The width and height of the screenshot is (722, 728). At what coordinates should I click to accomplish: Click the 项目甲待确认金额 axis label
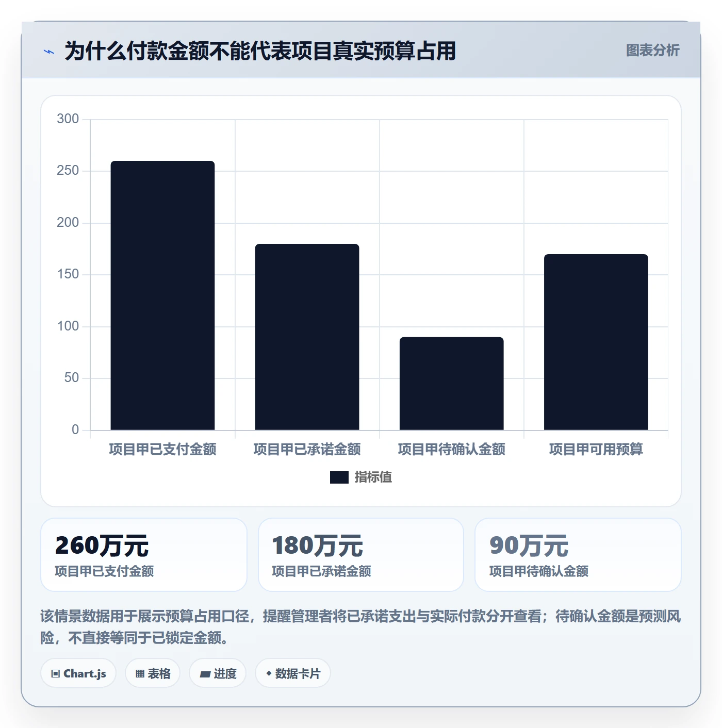click(x=451, y=450)
